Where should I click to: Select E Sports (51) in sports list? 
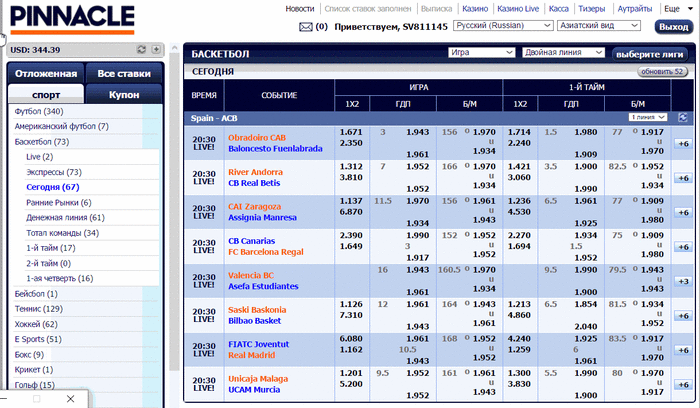(x=38, y=339)
